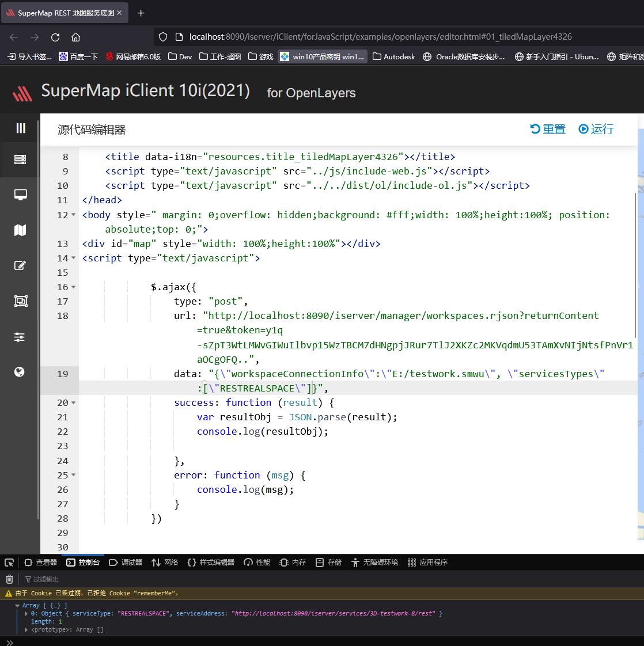
Task: Collapse the Array console output
Action: (x=17, y=605)
